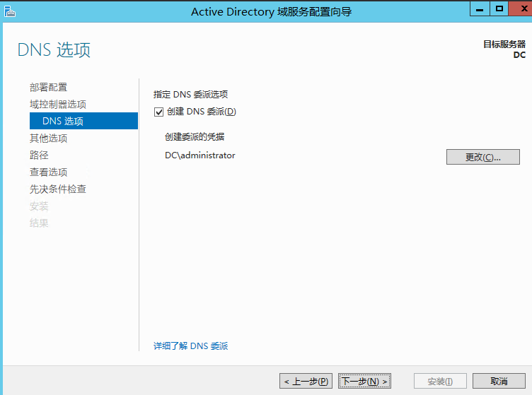
Task: Select the DNS 选项 step
Action: point(83,121)
